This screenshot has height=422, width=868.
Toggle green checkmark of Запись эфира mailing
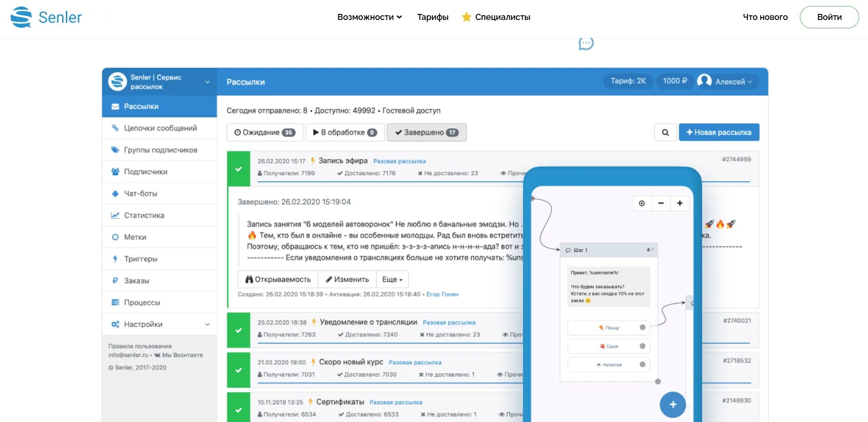239,169
